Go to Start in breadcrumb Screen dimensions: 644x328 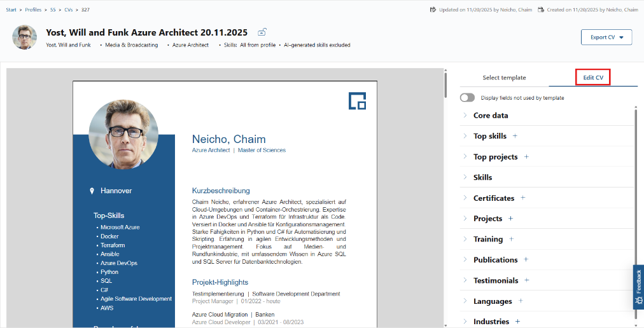[11, 10]
